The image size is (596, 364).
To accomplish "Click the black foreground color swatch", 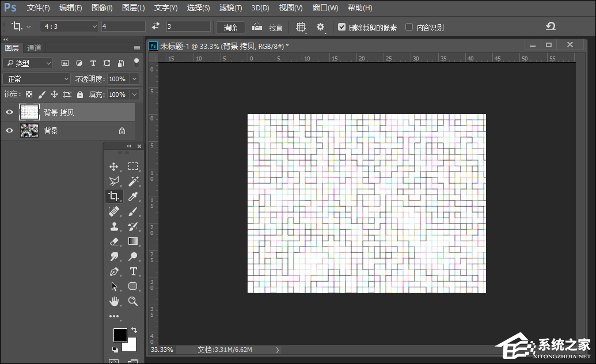I will [x=120, y=335].
